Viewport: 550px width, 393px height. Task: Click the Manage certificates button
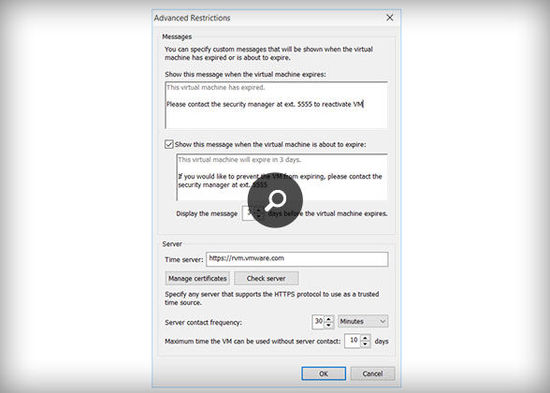(197, 278)
